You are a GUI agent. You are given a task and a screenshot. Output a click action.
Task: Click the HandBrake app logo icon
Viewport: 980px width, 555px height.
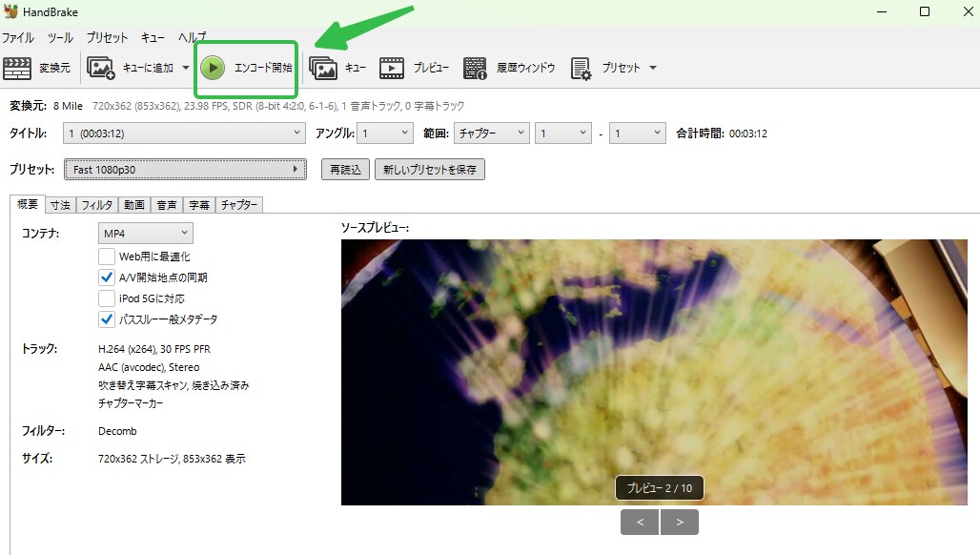[x=10, y=11]
